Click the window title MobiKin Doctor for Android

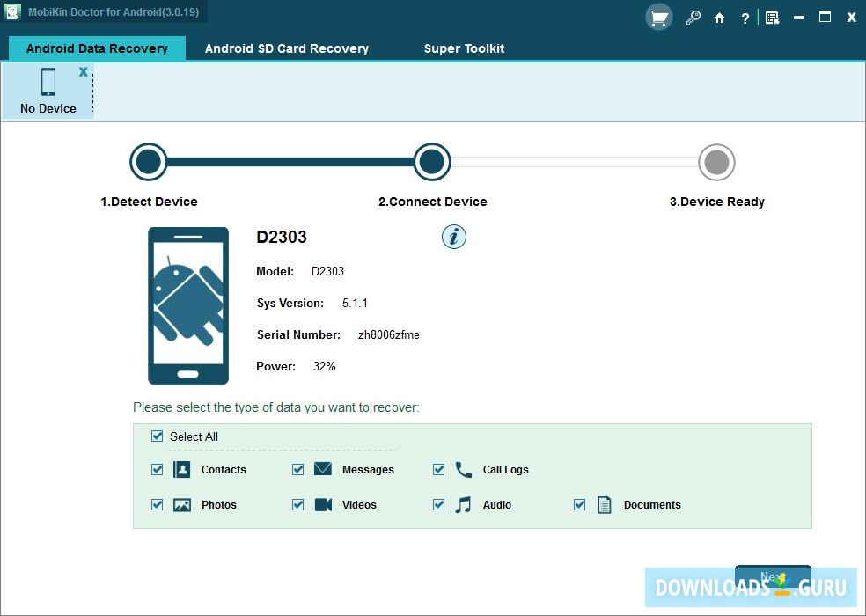tap(114, 11)
